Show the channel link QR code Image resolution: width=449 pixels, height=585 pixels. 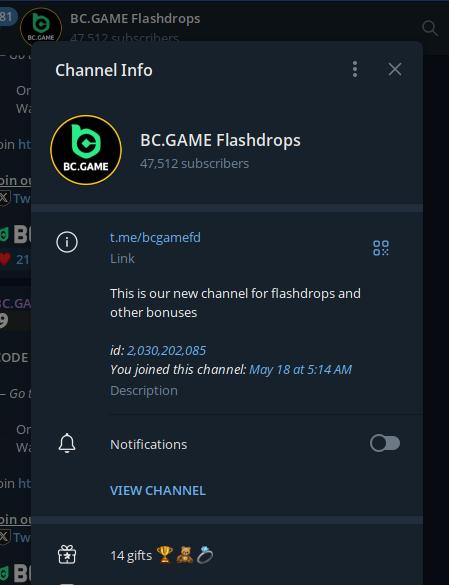coord(381,248)
